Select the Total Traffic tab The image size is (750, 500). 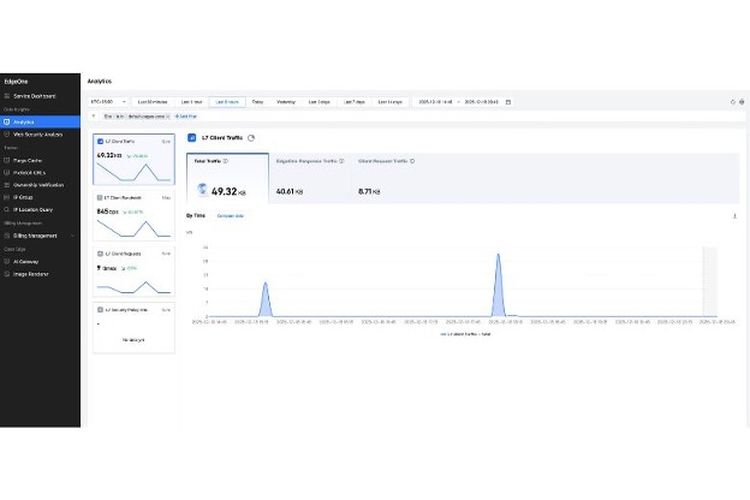(228, 178)
